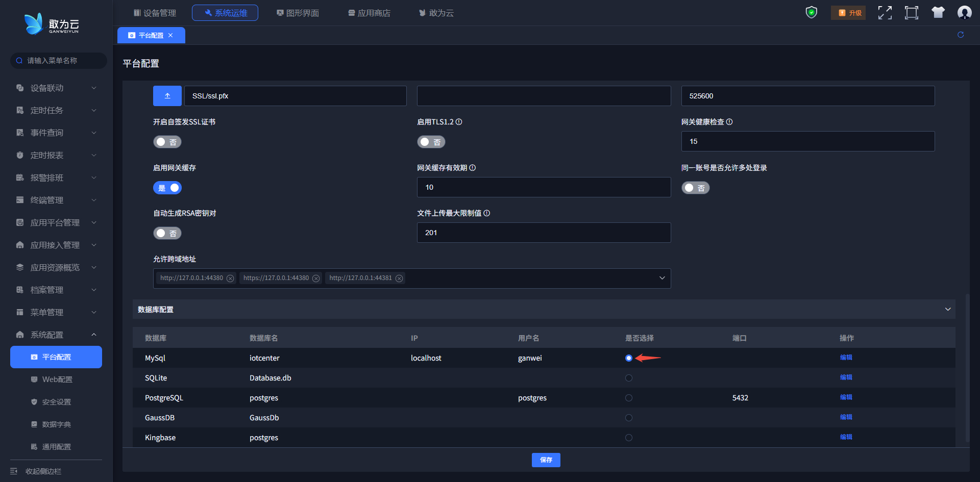Select the PostgreSQL database radio button

629,398
